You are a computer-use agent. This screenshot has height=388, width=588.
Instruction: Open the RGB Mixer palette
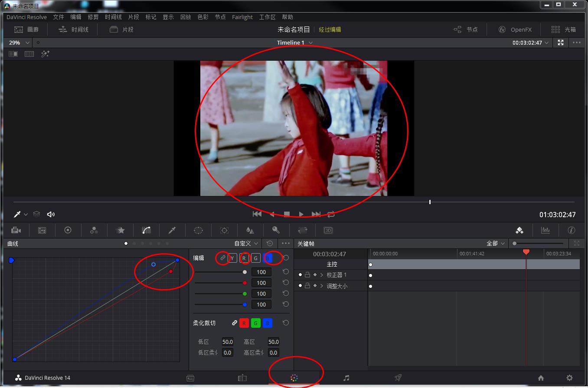pos(94,230)
